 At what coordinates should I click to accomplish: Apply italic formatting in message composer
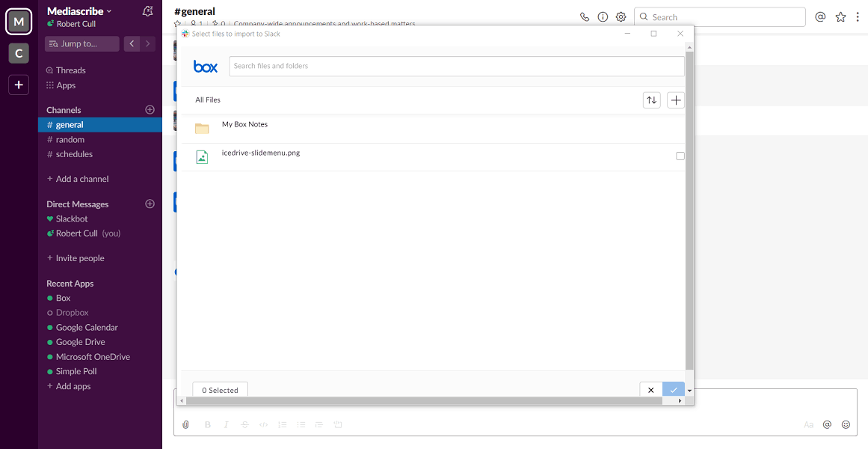[226, 424]
